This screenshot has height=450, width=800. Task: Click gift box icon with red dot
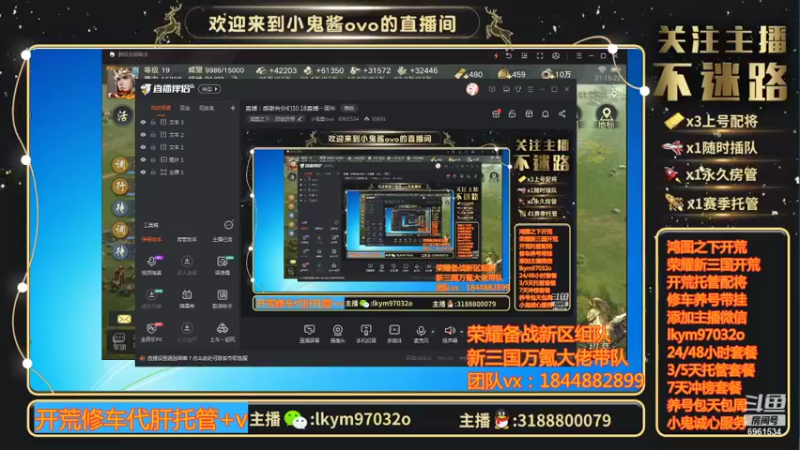(495, 114)
